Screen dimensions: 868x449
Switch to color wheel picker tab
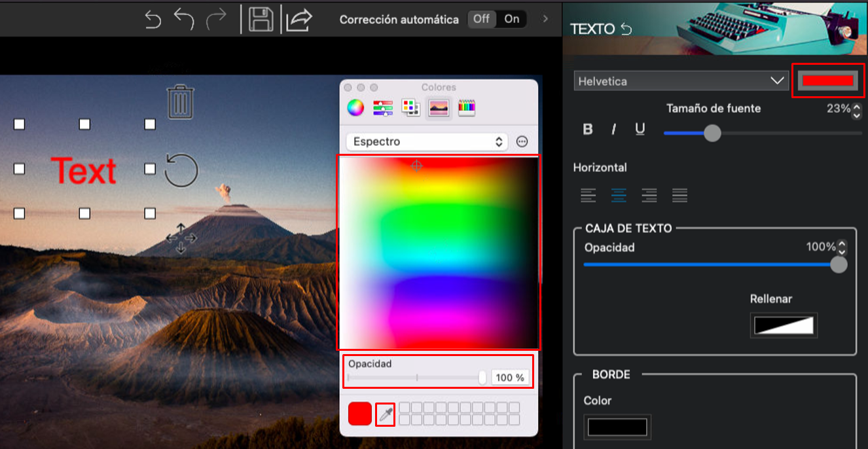click(x=355, y=107)
